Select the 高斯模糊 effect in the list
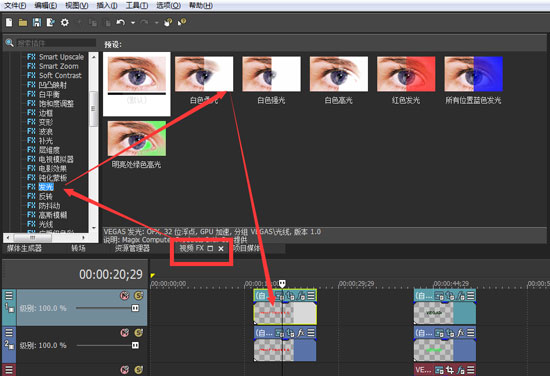Screen dimensions: 550x376 coord(53,215)
